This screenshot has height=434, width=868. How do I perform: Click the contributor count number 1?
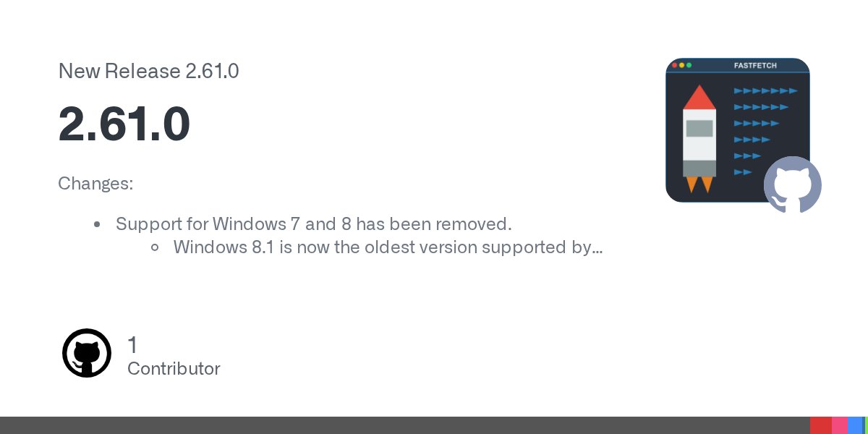coord(132,345)
